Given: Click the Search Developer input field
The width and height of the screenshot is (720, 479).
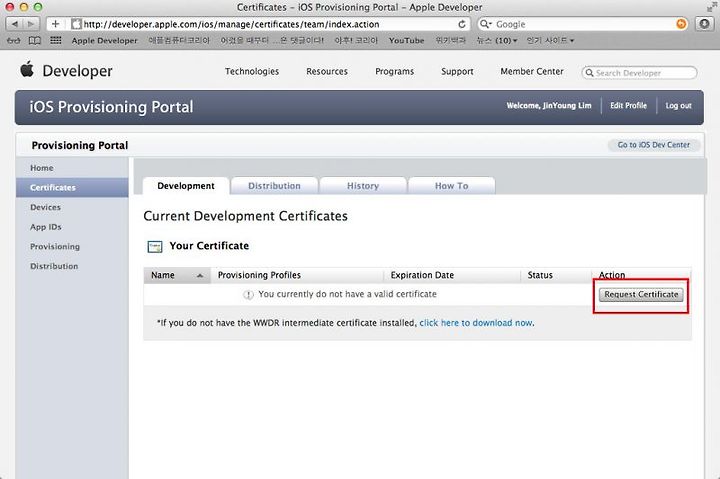Looking at the screenshot, I should coord(639,73).
